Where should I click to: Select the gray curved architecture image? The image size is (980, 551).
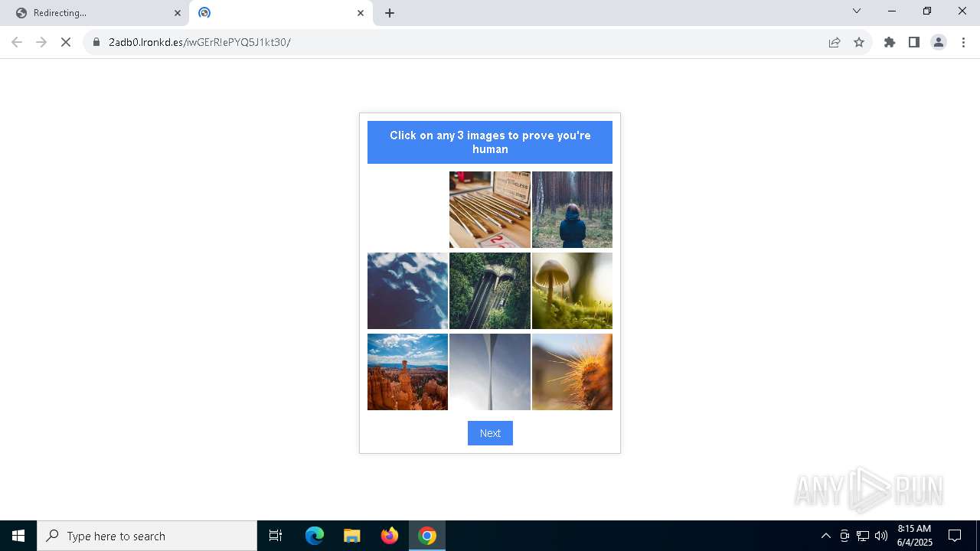pyautogui.click(x=490, y=372)
